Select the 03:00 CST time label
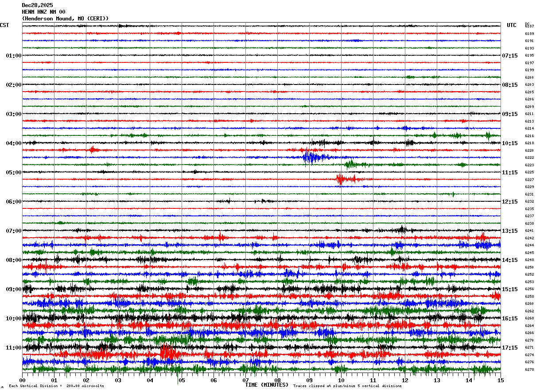 (x=14, y=114)
